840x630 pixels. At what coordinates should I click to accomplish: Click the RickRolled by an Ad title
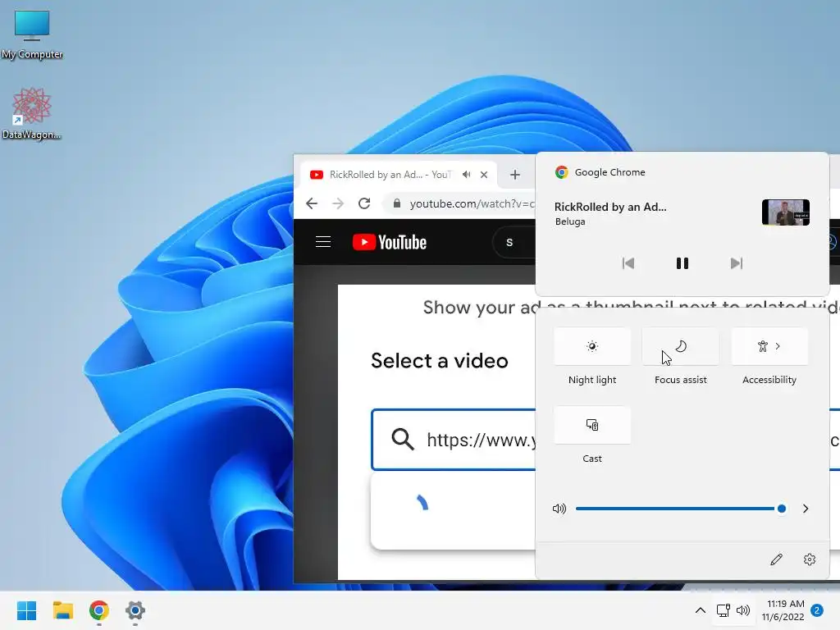610,207
